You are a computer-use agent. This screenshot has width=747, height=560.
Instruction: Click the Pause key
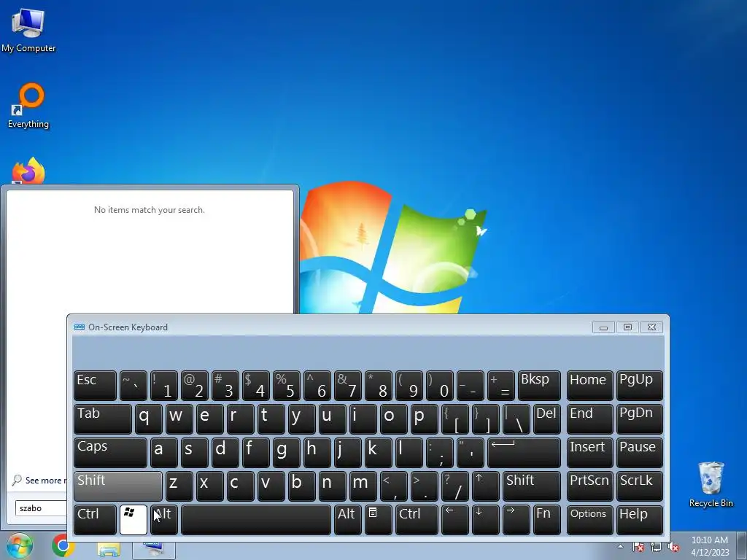[x=639, y=452]
